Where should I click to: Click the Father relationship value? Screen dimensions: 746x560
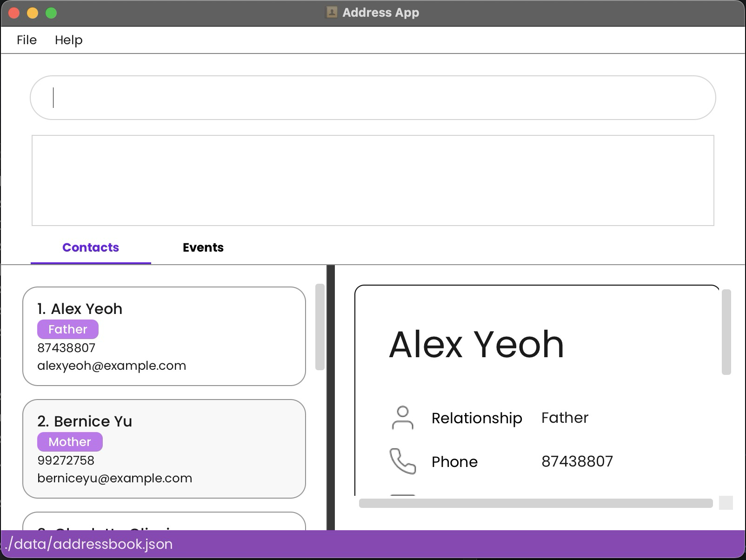[x=565, y=418]
